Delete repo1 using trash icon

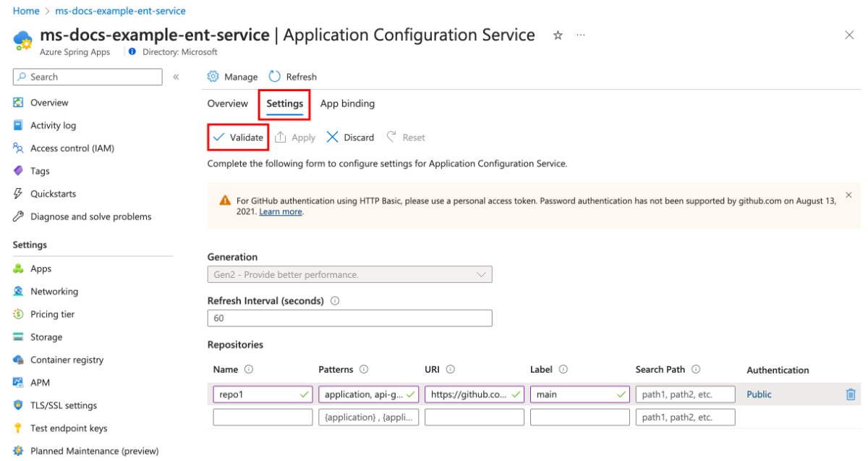[x=851, y=394]
